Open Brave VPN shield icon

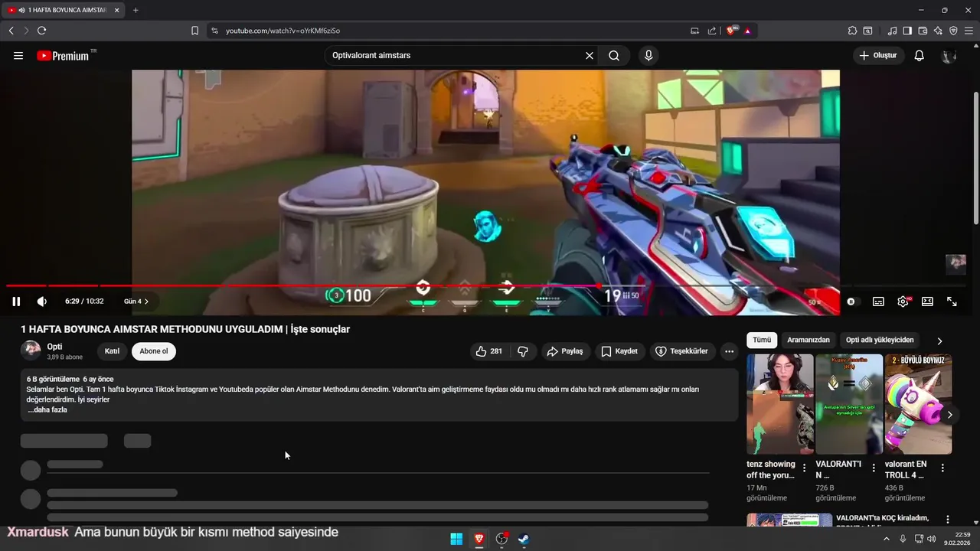click(x=953, y=31)
